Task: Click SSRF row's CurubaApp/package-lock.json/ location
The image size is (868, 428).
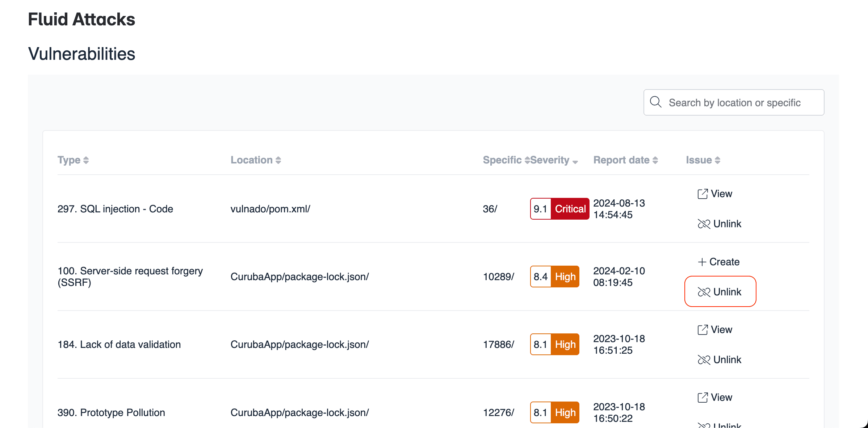Action: tap(300, 277)
